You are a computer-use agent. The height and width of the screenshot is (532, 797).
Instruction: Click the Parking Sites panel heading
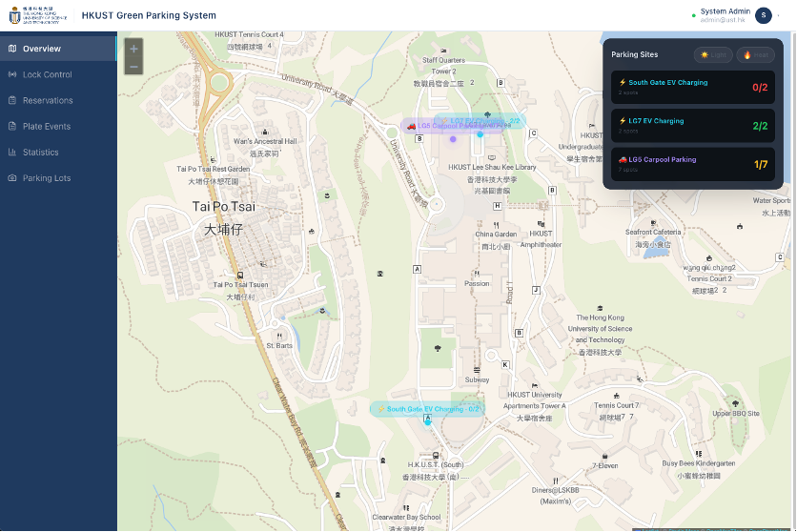[x=634, y=54]
